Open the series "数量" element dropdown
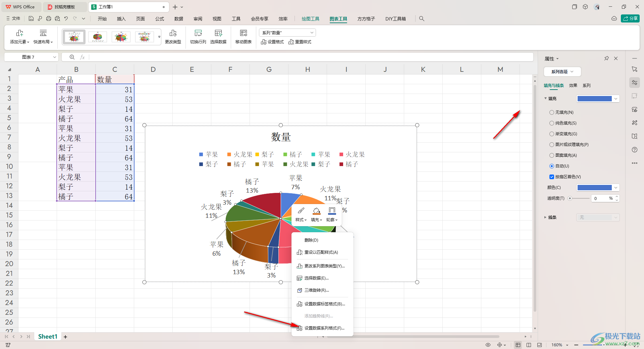Screen dimensions: 644x349 287,33
